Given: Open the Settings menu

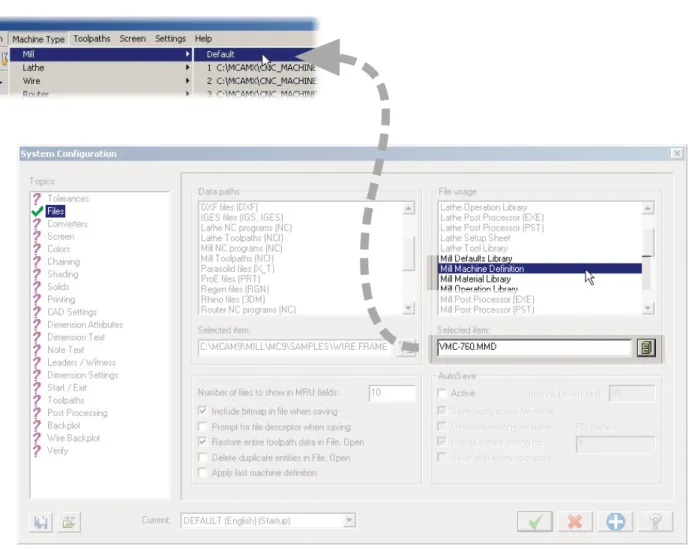Looking at the screenshot, I should [x=170, y=39].
